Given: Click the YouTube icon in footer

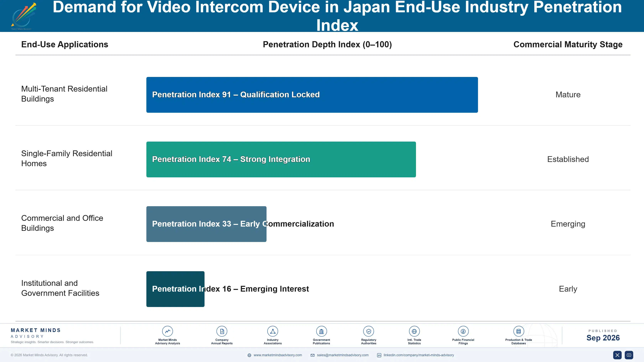Looking at the screenshot, I should pyautogui.click(x=629, y=355).
